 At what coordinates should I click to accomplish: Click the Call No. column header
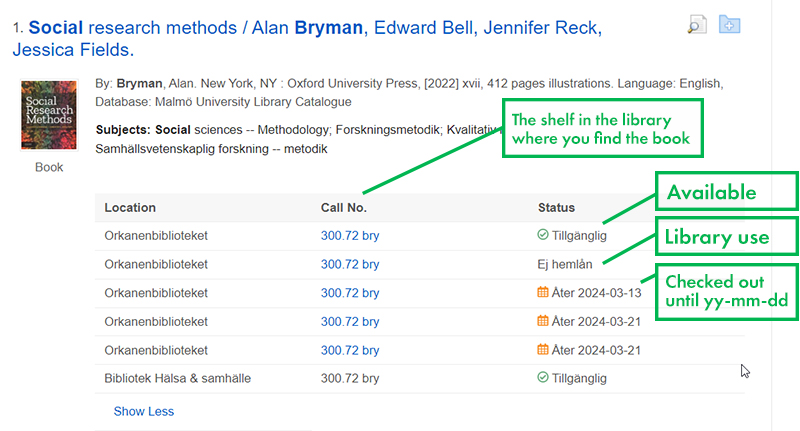(344, 208)
